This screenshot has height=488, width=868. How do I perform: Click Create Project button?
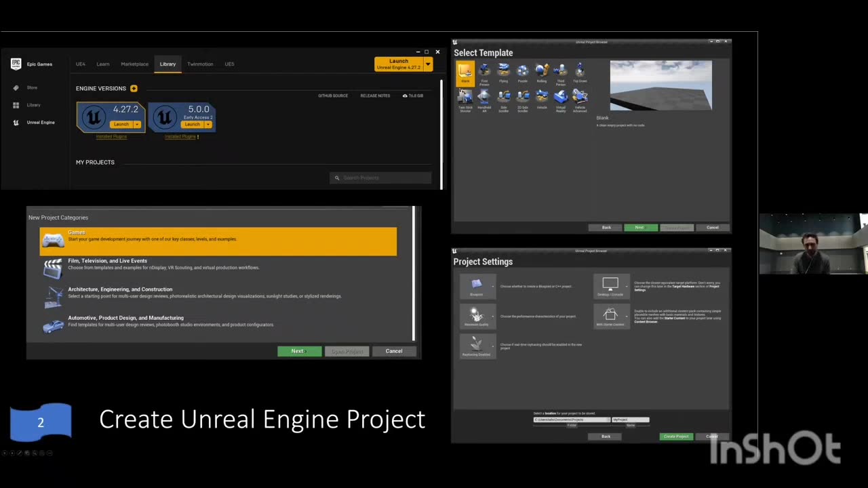[x=676, y=436]
